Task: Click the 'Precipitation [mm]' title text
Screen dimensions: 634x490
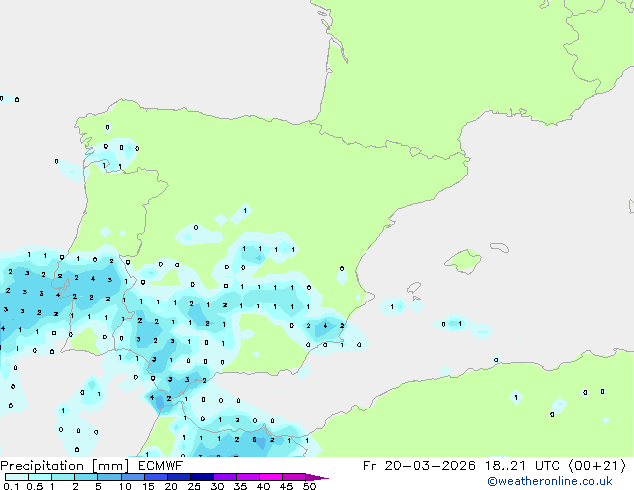Action: coord(64,466)
